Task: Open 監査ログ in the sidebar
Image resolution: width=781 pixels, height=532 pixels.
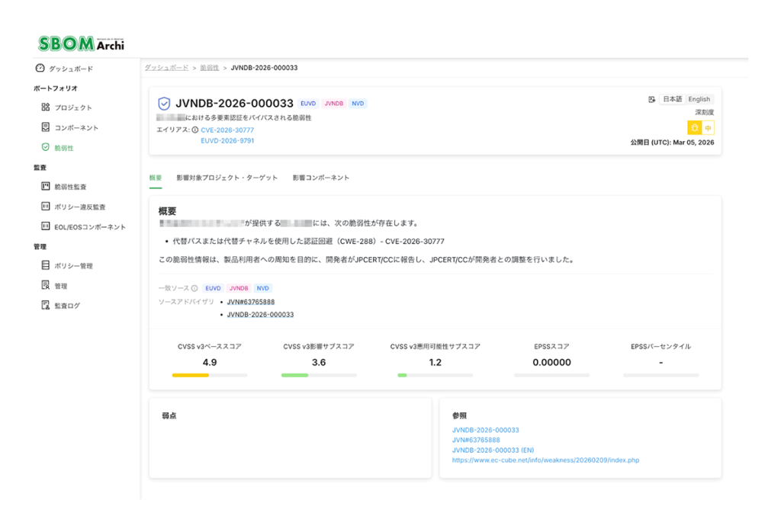Action: click(67, 306)
